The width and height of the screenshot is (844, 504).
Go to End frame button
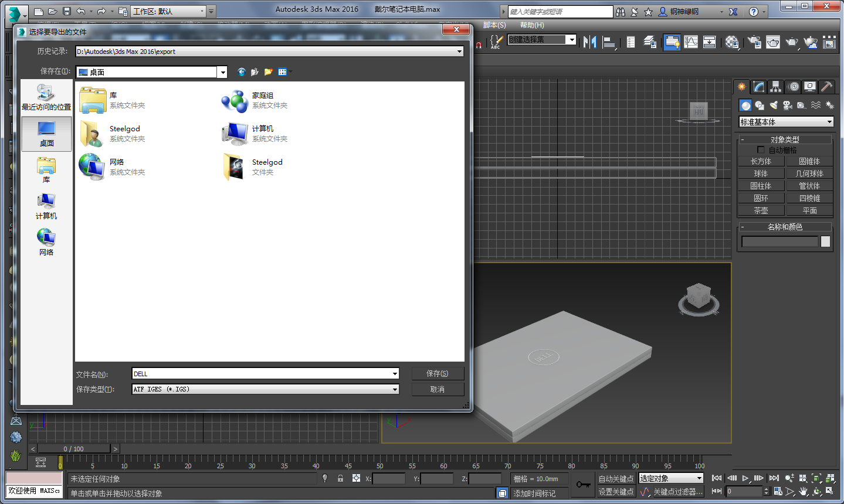coord(774,478)
